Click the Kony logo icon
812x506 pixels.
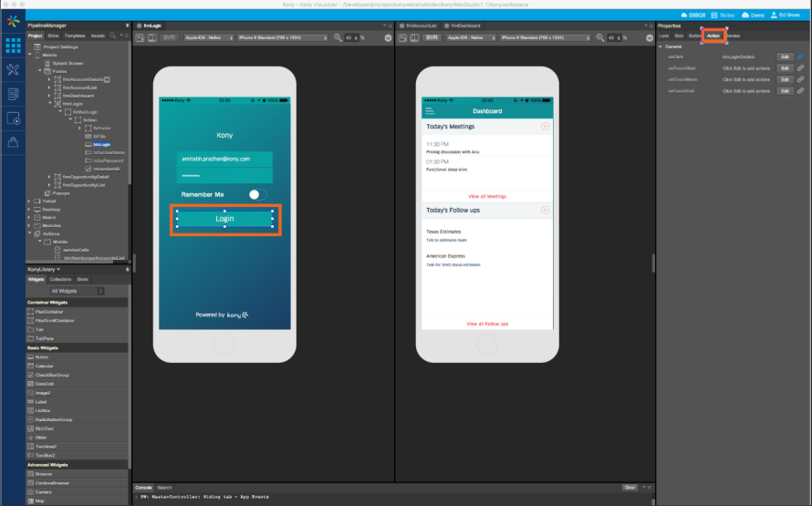(x=14, y=21)
